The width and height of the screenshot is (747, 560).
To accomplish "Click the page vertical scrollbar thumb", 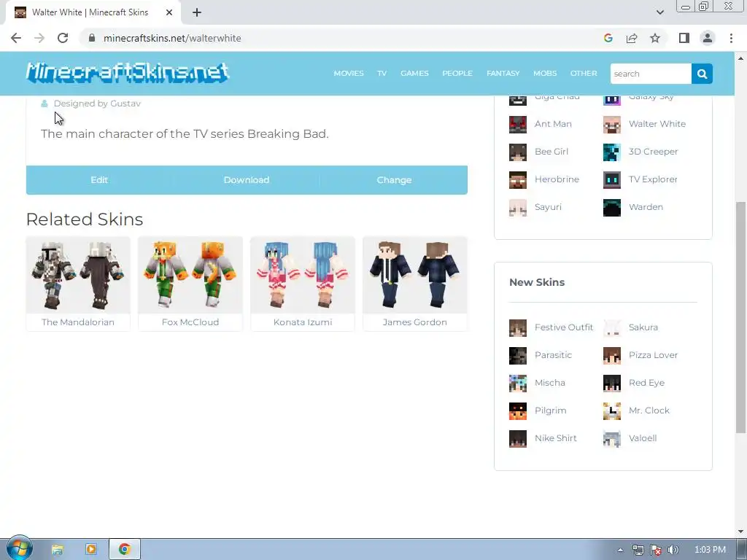I will pyautogui.click(x=740, y=317).
